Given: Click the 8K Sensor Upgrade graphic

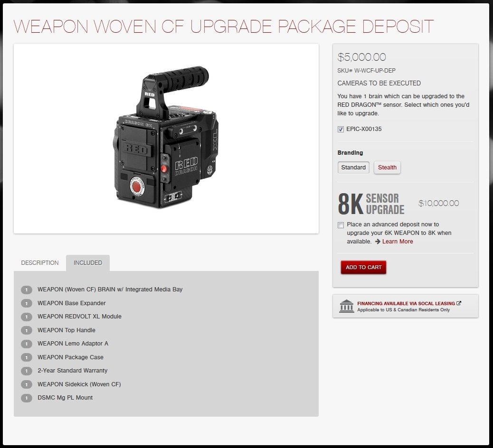Looking at the screenshot, I should tap(371, 204).
